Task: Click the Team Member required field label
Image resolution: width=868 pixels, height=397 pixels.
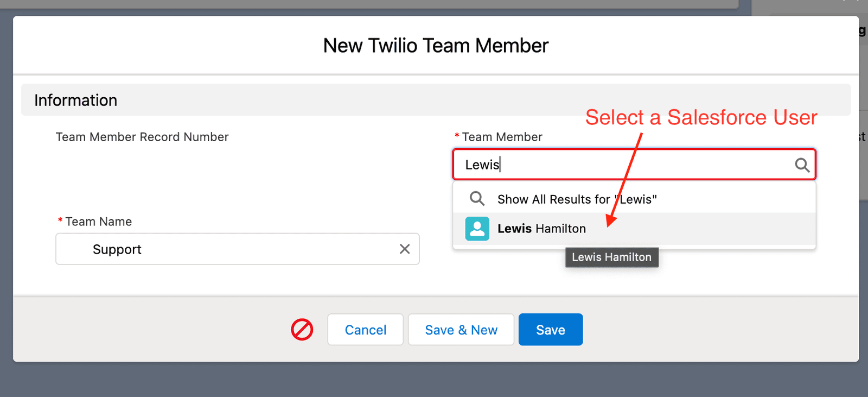Action: pyautogui.click(x=502, y=137)
